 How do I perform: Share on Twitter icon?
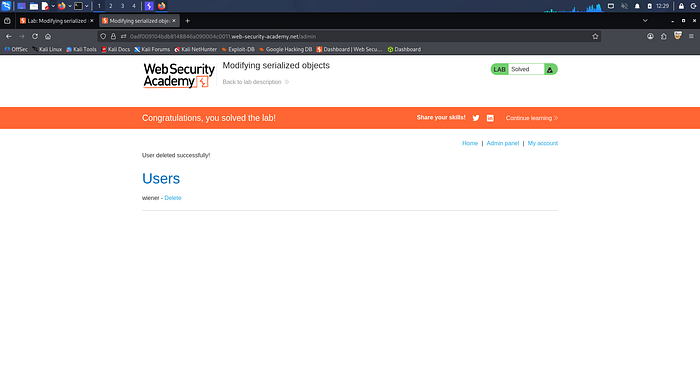click(476, 118)
